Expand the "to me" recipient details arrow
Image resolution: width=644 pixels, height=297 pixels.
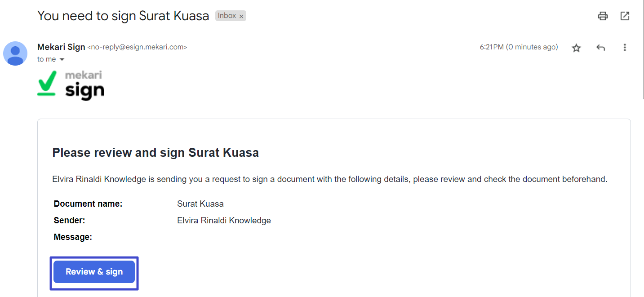coord(62,60)
